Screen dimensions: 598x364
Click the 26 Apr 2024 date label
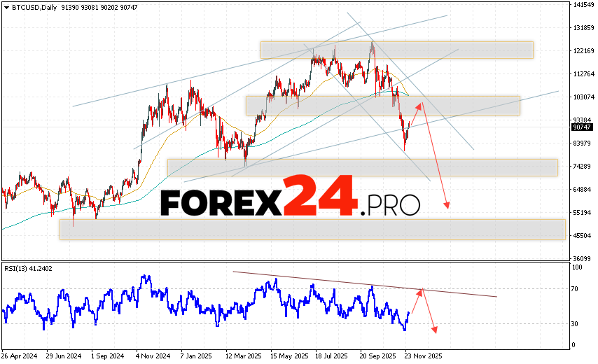19,355
